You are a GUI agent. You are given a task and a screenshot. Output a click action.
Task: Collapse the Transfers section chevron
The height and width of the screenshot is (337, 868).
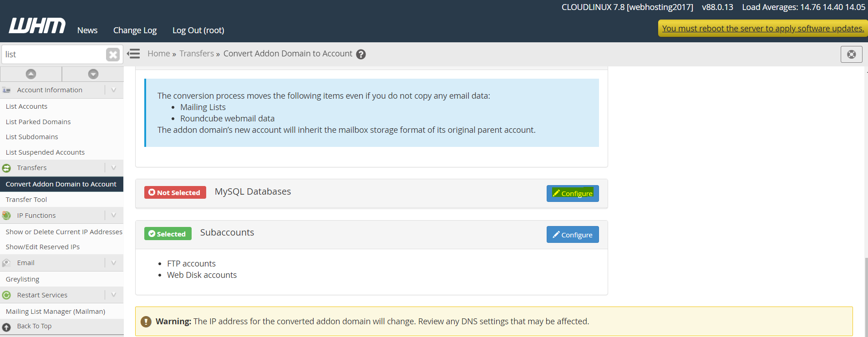114,168
